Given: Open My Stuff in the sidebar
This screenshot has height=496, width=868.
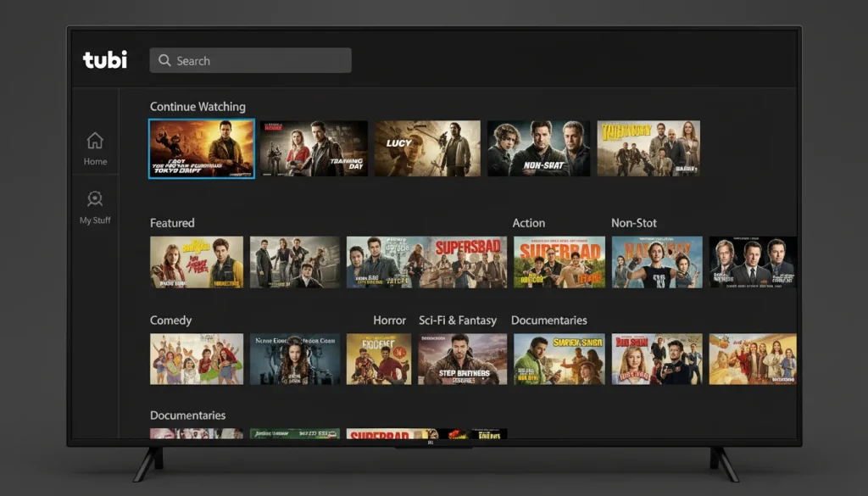Looking at the screenshot, I should pyautogui.click(x=95, y=207).
